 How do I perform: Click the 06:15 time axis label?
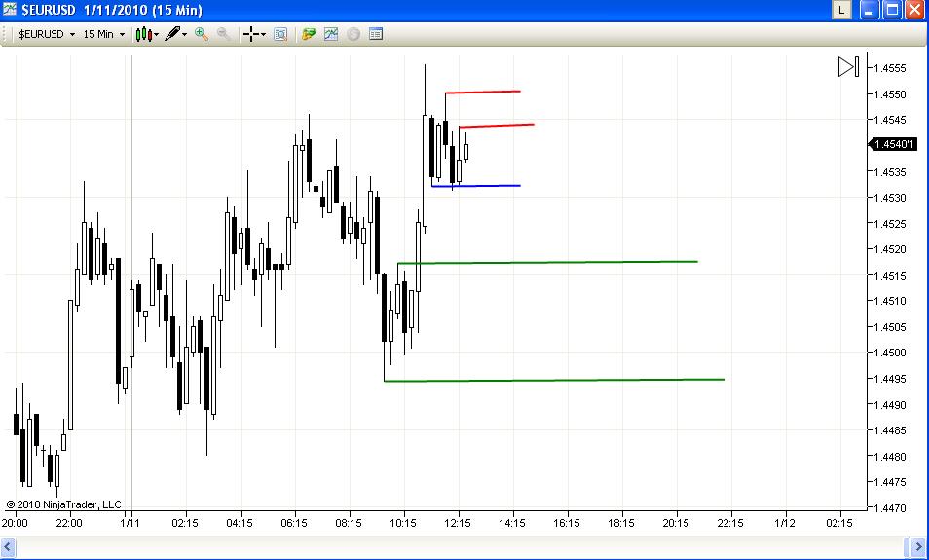pos(294,523)
